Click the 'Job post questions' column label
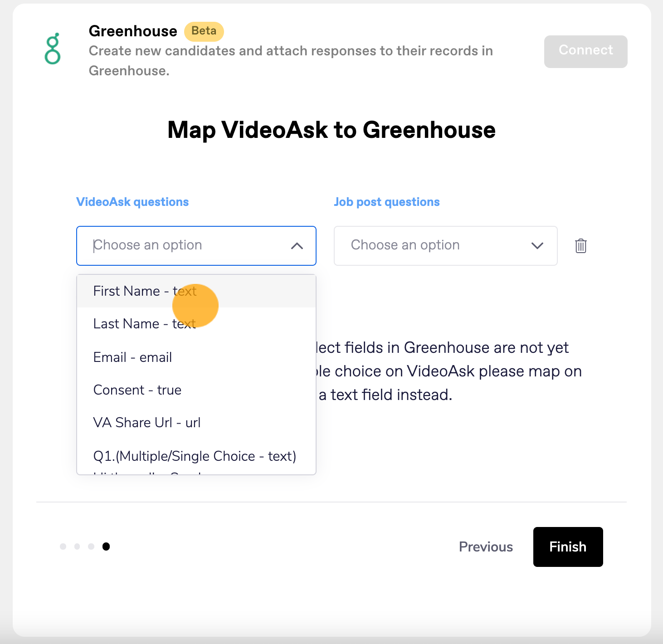The width and height of the screenshot is (663, 644). 387,202
